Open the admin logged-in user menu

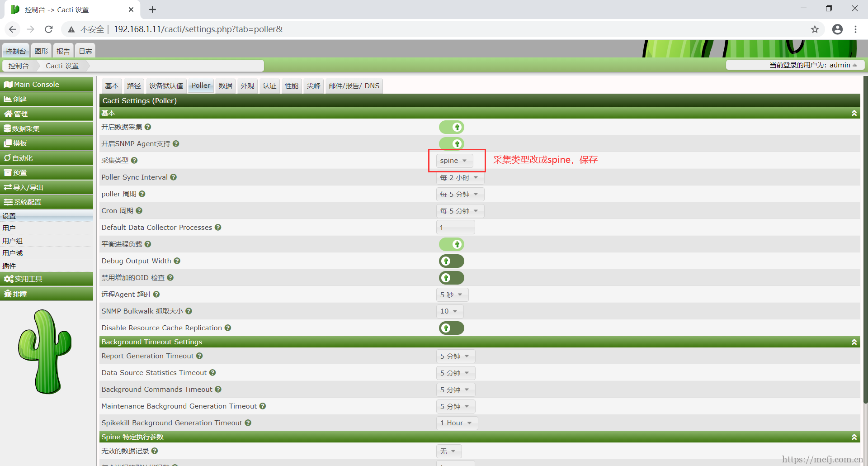pyautogui.click(x=795, y=65)
